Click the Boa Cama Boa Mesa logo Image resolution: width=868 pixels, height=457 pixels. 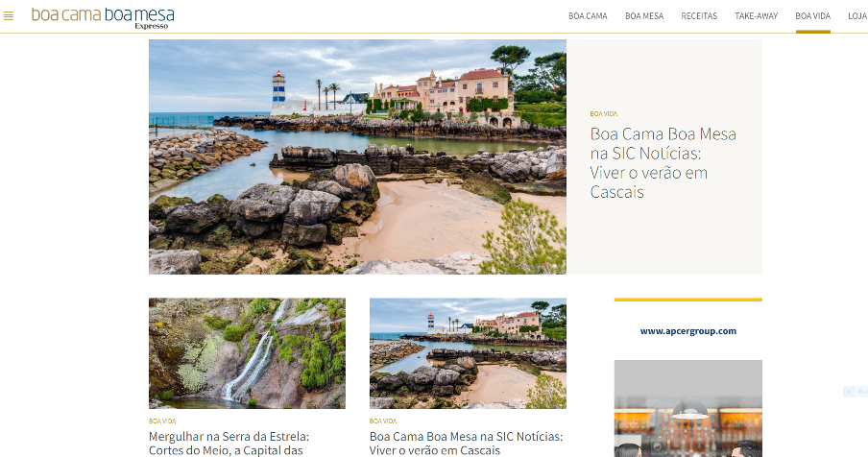pyautogui.click(x=103, y=17)
